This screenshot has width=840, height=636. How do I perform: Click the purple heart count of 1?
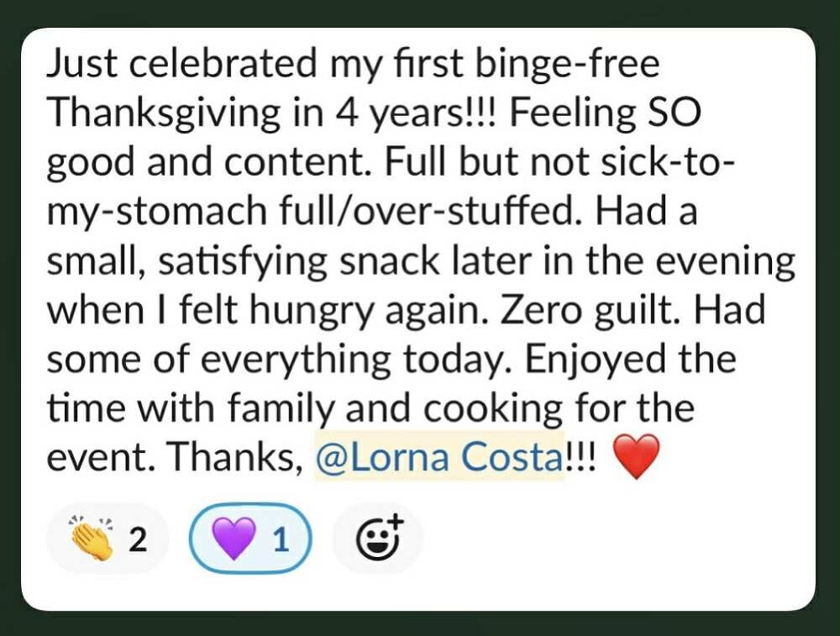tap(281, 539)
